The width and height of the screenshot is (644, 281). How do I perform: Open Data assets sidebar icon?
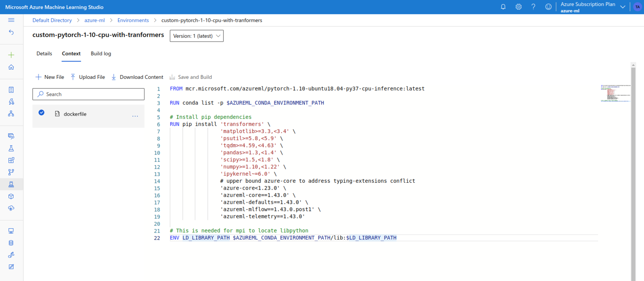click(11, 136)
